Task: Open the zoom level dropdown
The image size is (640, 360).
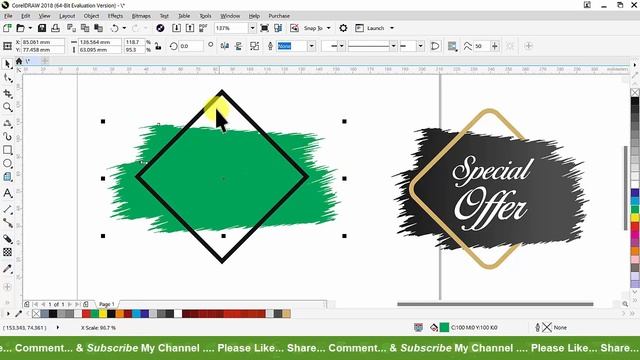Action: (252, 28)
